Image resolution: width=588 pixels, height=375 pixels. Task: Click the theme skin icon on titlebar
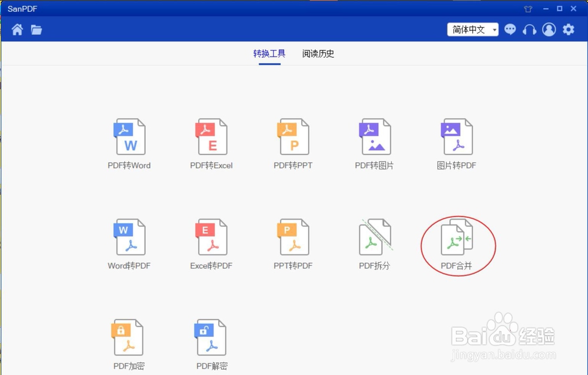[528, 8]
